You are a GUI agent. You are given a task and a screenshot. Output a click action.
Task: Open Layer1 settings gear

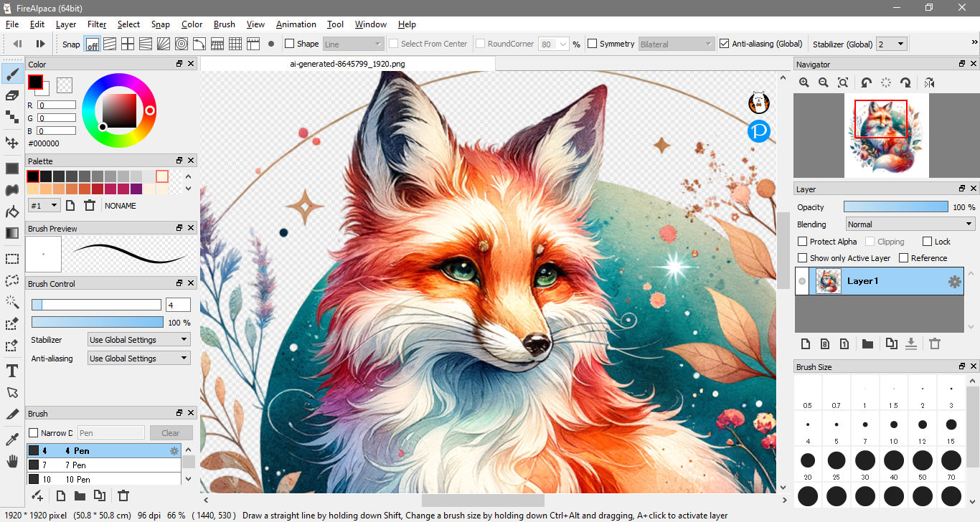(955, 282)
